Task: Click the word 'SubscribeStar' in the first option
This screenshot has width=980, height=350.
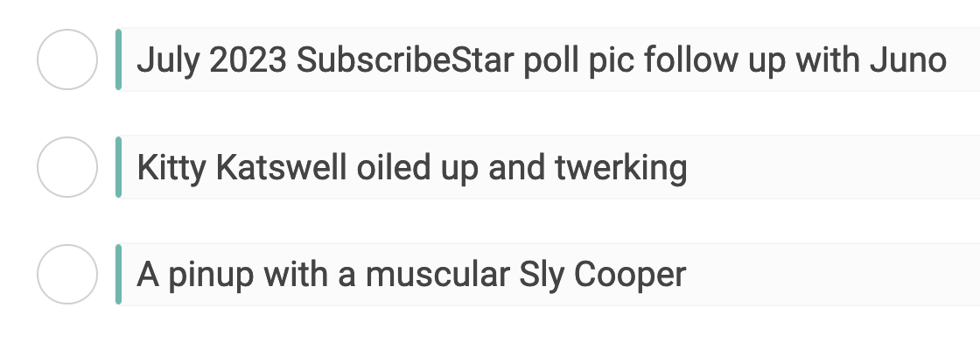Action: coord(405,60)
